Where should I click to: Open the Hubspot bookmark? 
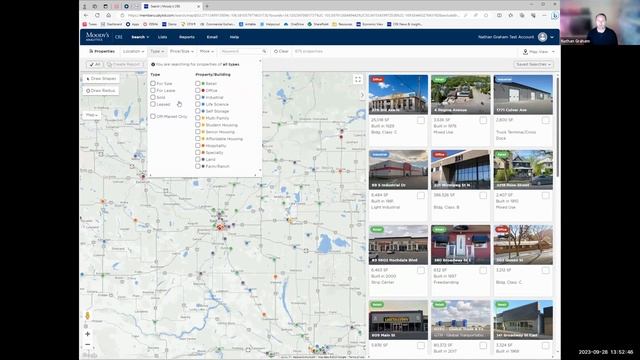click(x=270, y=24)
